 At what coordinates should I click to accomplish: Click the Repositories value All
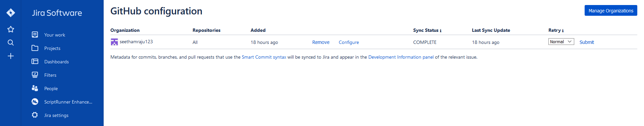pyautogui.click(x=195, y=42)
